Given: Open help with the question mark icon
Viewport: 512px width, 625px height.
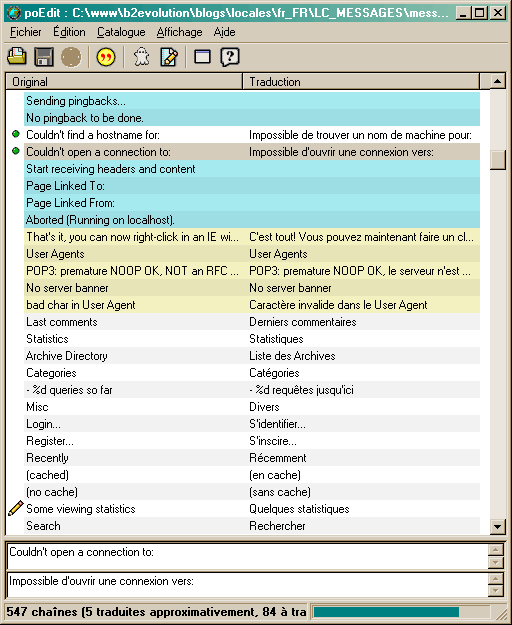Looking at the screenshot, I should click(230, 57).
